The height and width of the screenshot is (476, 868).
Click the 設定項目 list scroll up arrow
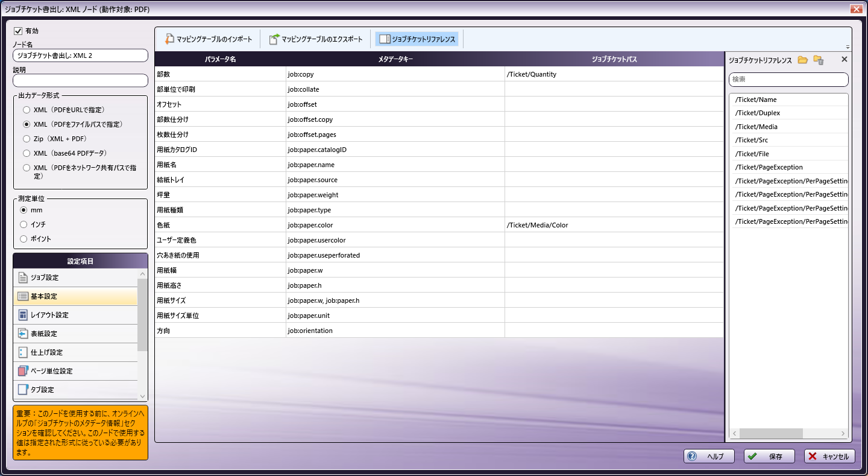142,273
